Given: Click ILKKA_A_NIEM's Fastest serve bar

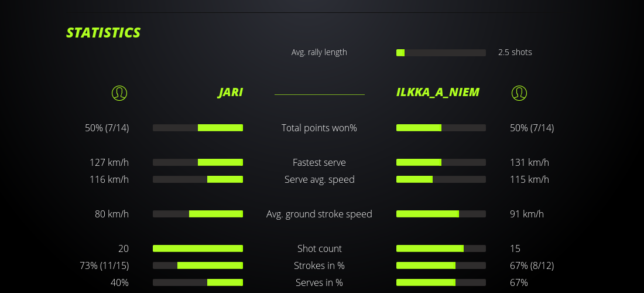Looking at the screenshot, I should tap(441, 162).
